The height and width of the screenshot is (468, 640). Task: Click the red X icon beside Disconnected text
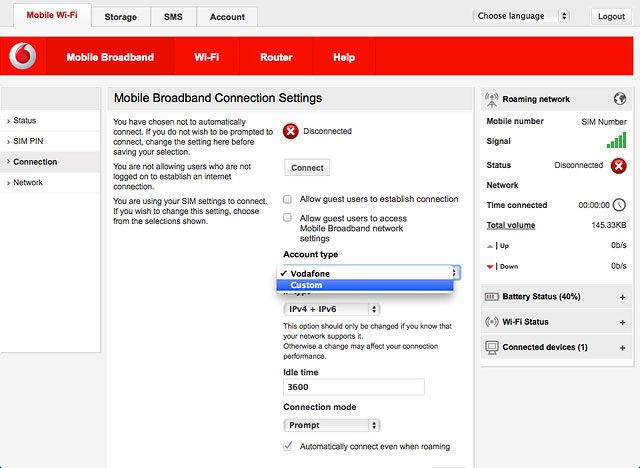[291, 131]
